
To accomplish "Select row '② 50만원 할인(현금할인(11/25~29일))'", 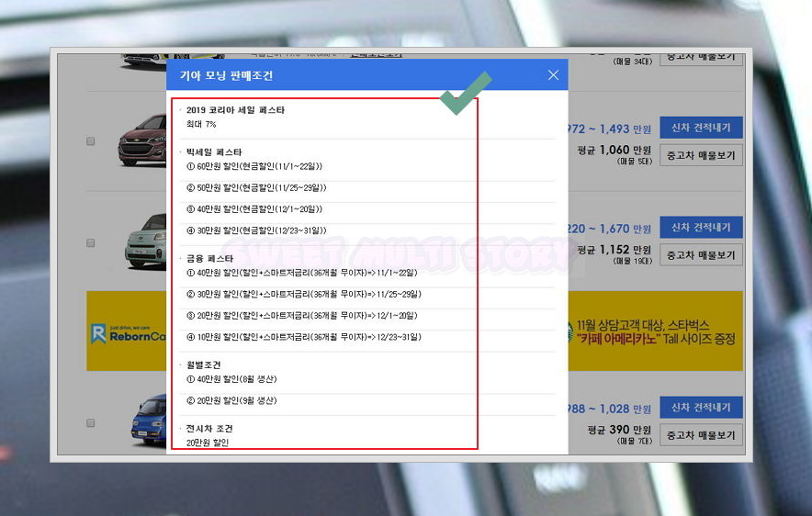I will click(256, 187).
